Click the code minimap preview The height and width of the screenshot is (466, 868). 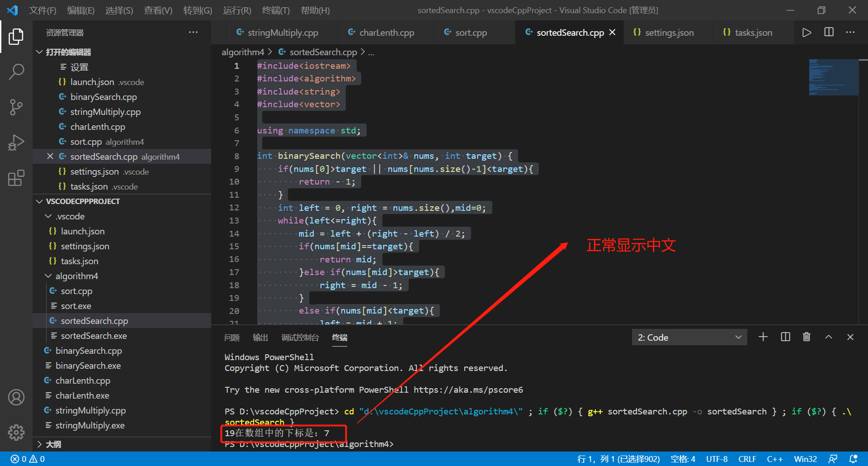[833, 77]
